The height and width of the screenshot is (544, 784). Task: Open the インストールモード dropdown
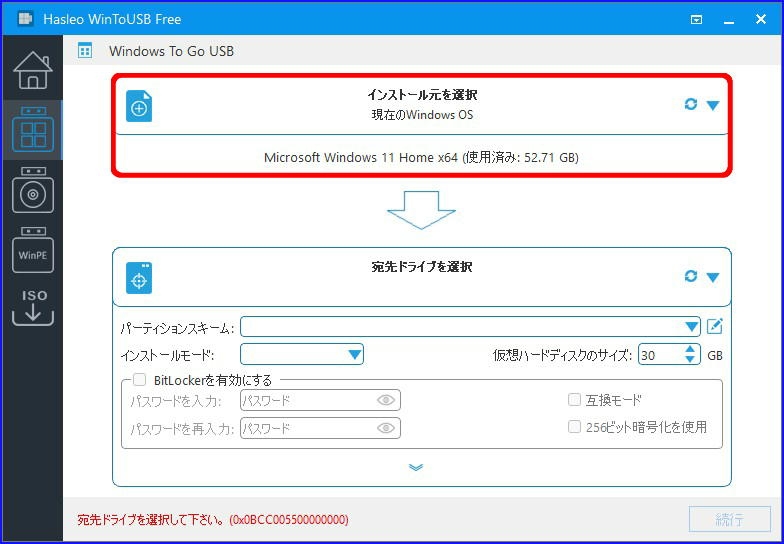click(x=302, y=354)
